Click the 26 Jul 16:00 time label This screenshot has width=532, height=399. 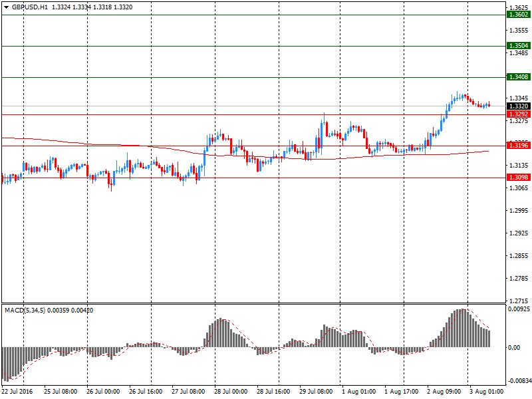[146, 391]
